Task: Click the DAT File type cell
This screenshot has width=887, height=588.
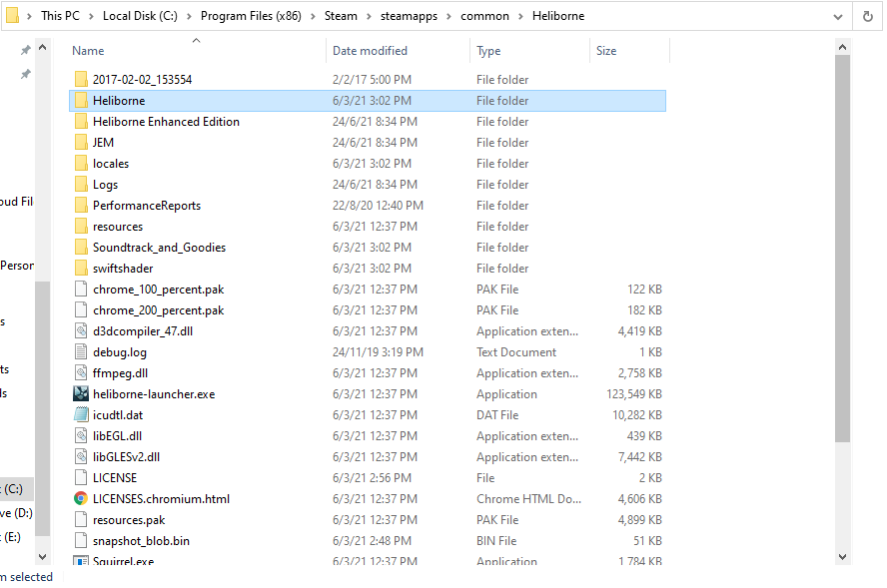Action: (x=497, y=415)
